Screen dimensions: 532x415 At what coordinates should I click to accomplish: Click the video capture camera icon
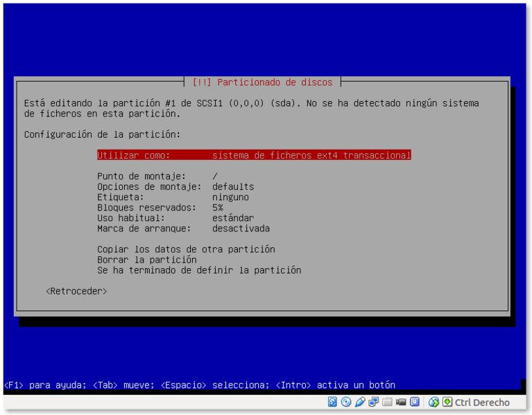[x=402, y=402]
